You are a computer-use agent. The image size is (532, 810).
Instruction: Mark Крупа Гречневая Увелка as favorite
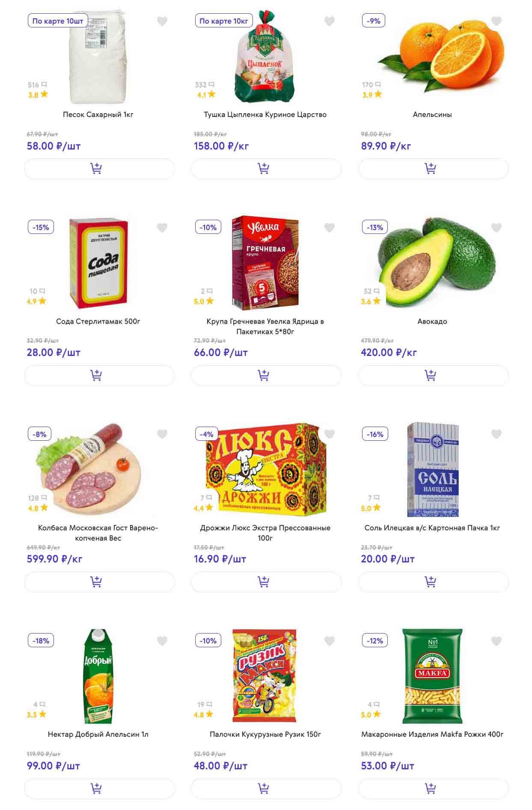329,228
